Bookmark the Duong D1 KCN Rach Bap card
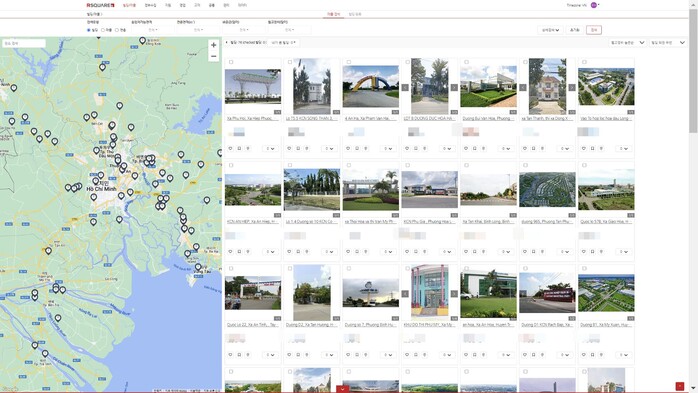 tap(533, 355)
